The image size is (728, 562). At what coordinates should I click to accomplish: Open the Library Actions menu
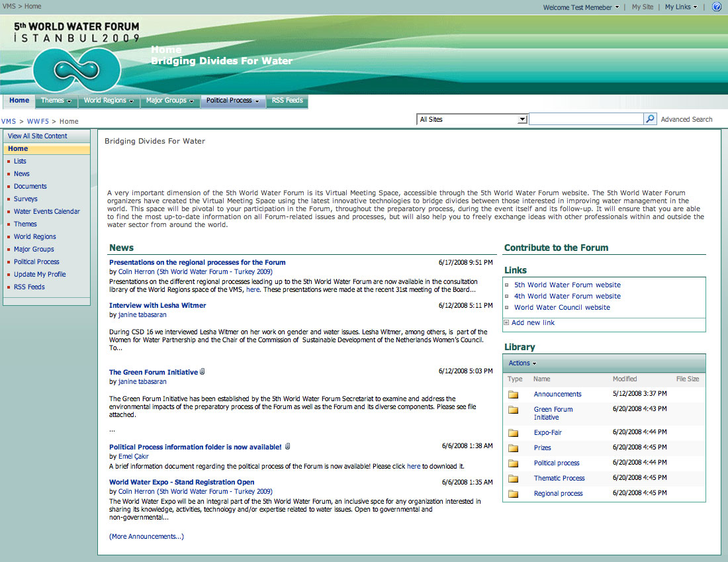(522, 363)
